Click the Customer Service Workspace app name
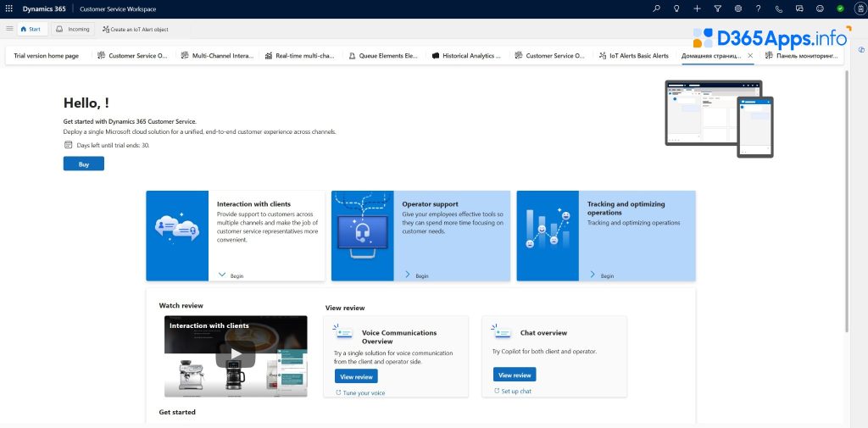This screenshot has width=868, height=428. click(x=118, y=8)
